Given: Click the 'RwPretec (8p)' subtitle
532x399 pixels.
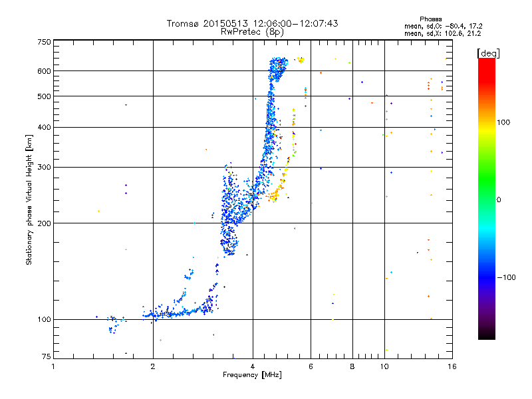Looking at the screenshot, I should [252, 32].
